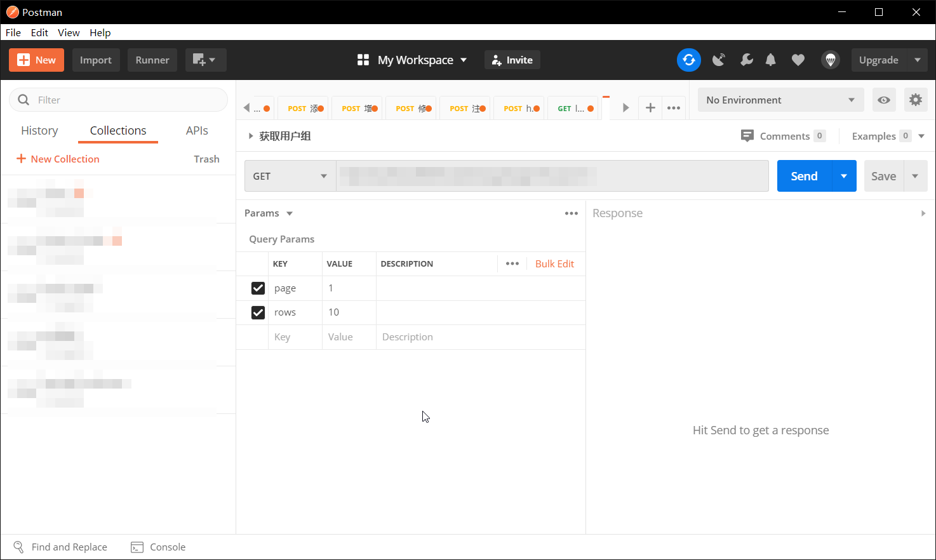Click the empty Key placeholder field
936x560 pixels.
[x=295, y=337]
